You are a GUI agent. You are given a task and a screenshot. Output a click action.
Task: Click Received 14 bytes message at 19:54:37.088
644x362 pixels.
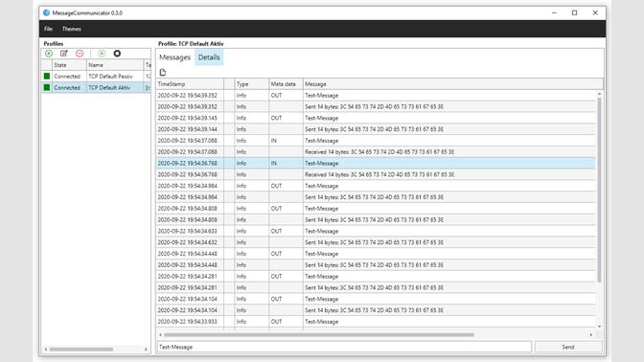pos(379,152)
